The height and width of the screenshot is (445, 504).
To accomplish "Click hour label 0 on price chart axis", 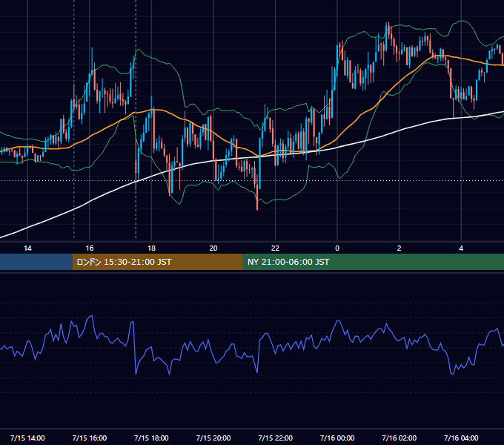I will [337, 248].
